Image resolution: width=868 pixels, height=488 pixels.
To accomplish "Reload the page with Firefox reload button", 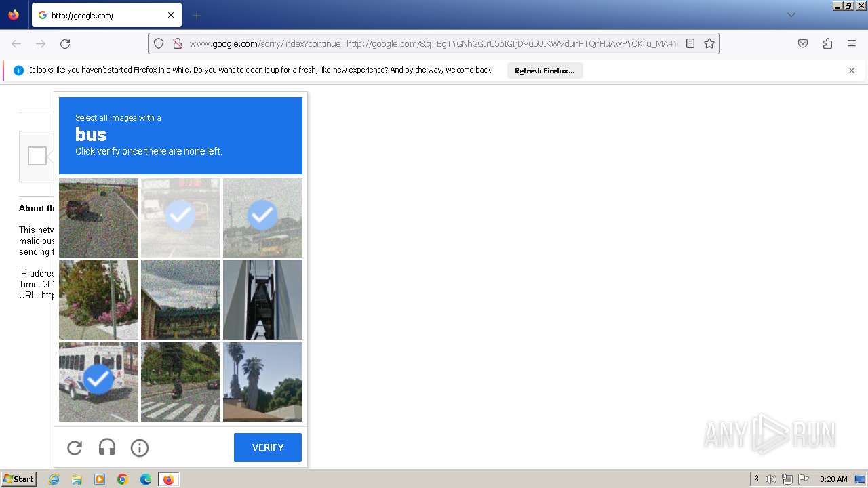I will (x=65, y=43).
